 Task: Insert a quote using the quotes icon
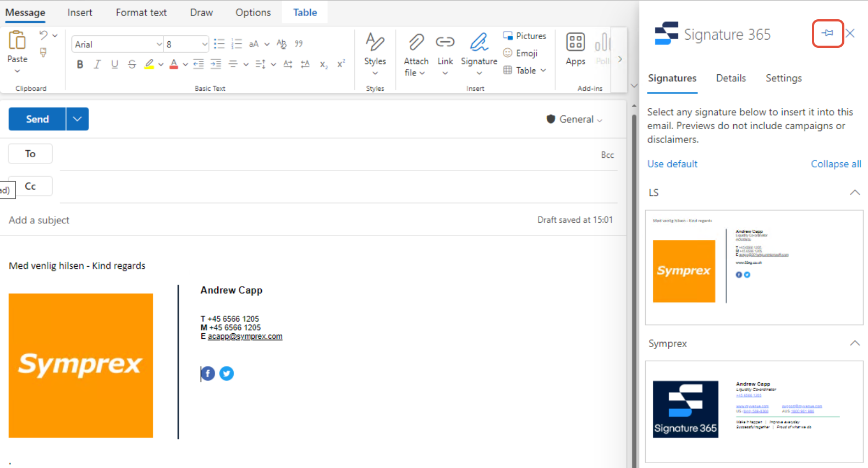pyautogui.click(x=299, y=44)
